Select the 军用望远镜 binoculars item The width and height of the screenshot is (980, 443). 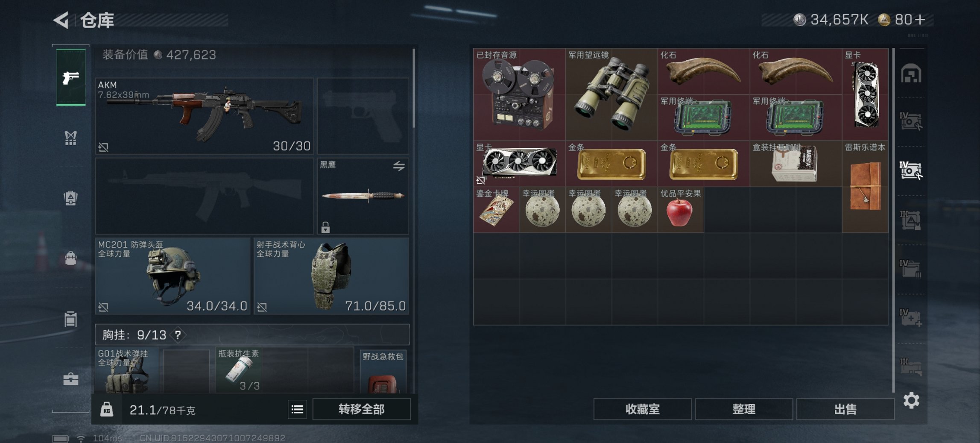click(x=611, y=94)
